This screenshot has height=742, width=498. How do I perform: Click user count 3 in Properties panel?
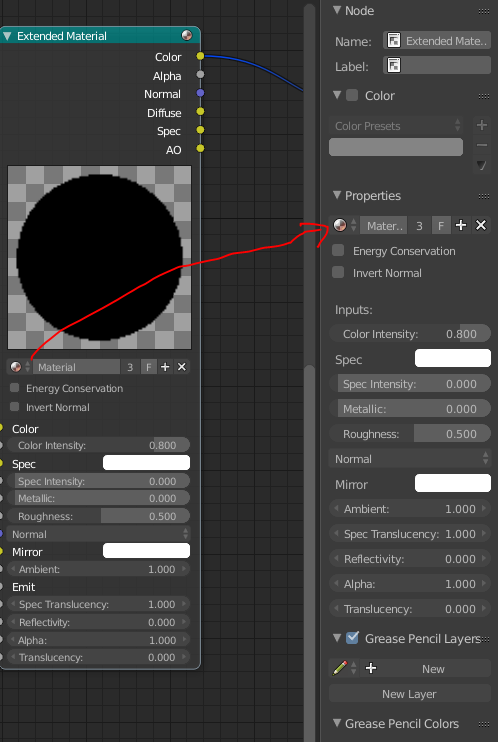click(x=419, y=225)
